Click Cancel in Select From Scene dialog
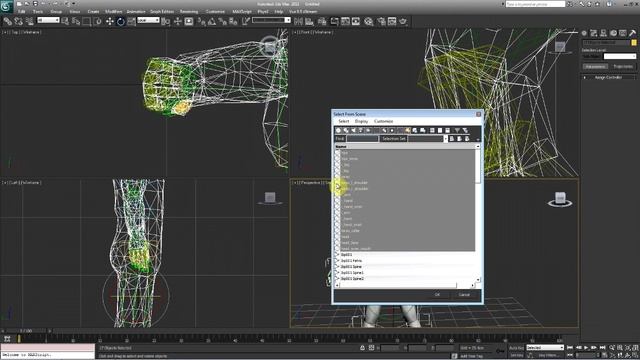 (464, 295)
